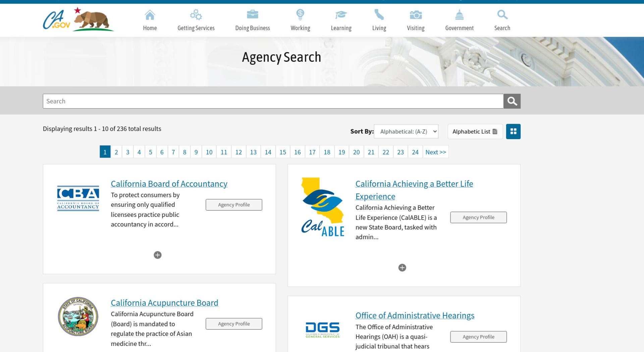Go to results page 14
644x352 pixels.
tap(268, 152)
